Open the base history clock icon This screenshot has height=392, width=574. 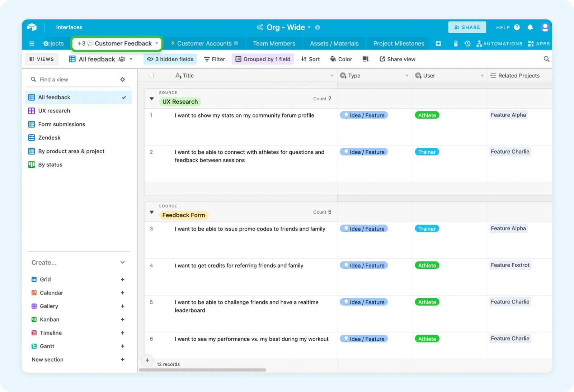tap(467, 44)
